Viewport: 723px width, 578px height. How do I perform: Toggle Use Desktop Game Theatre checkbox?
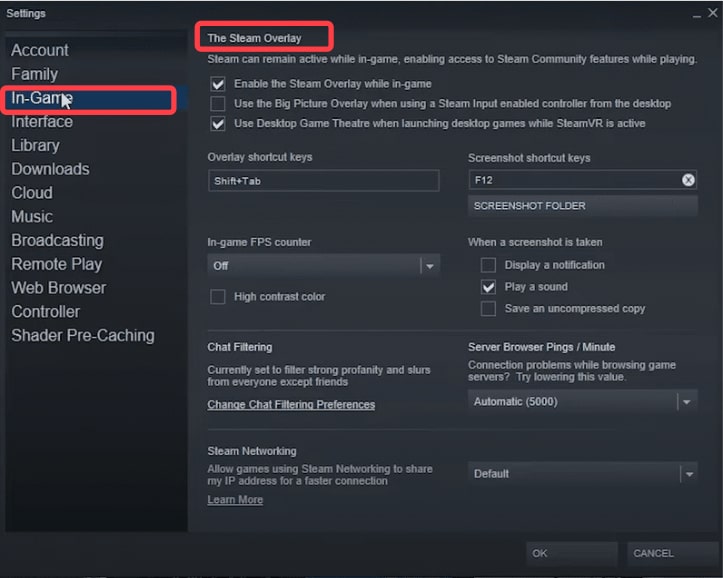coord(218,124)
